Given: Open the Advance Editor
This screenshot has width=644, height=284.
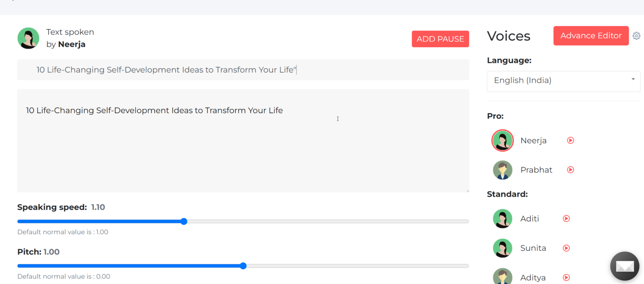Looking at the screenshot, I should click(591, 36).
